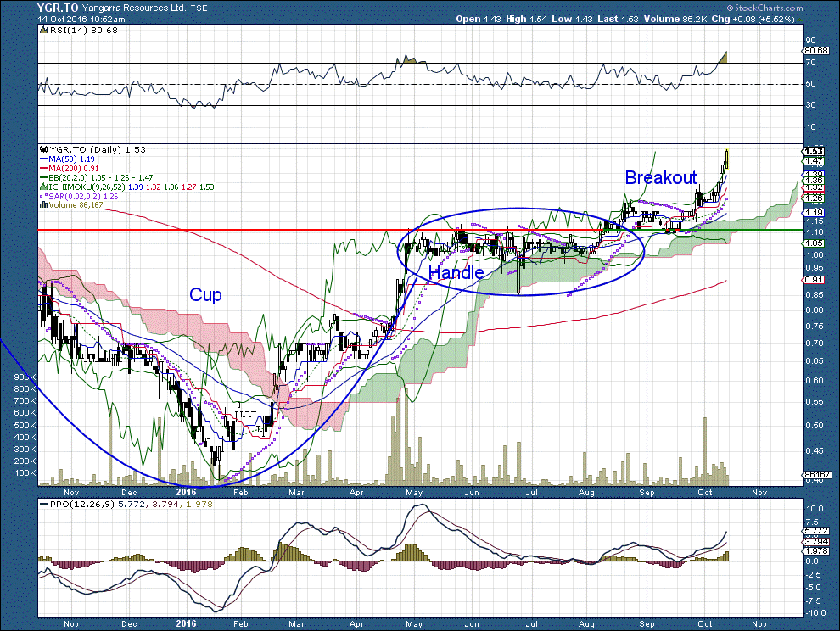Click the 0.75 level on the price axis

[x=815, y=327]
